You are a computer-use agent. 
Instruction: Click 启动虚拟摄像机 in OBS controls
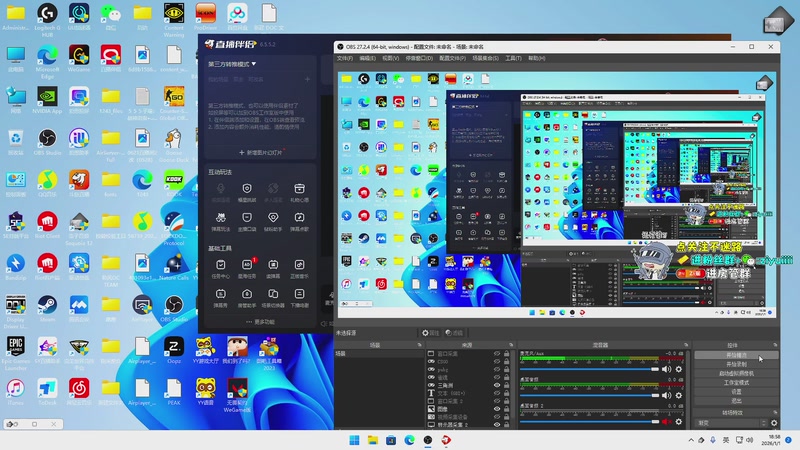(736, 373)
